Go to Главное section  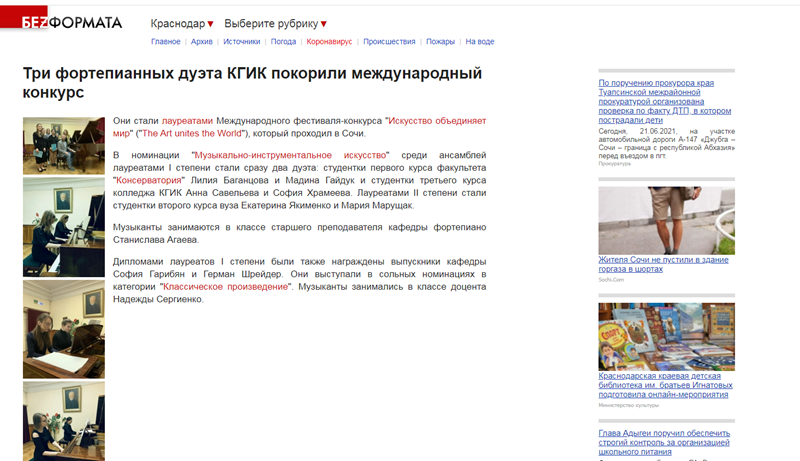click(x=165, y=42)
